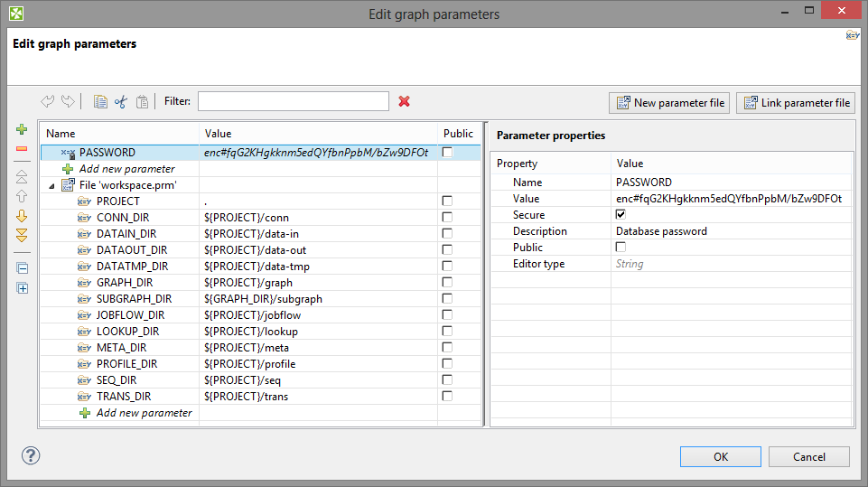Click the New parameter file button
868x487 pixels.
coord(669,103)
